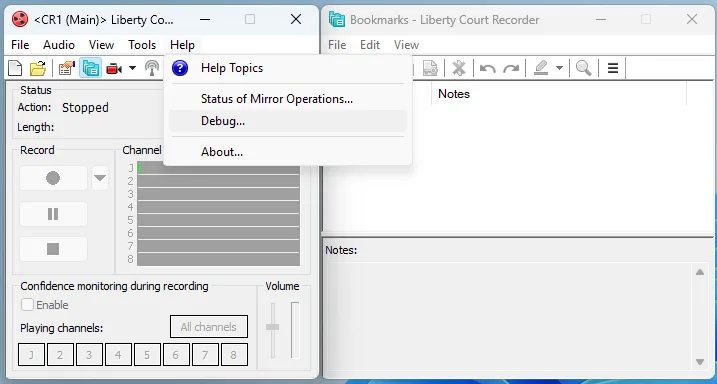
Task: Click the All channels button
Action: coord(209,327)
